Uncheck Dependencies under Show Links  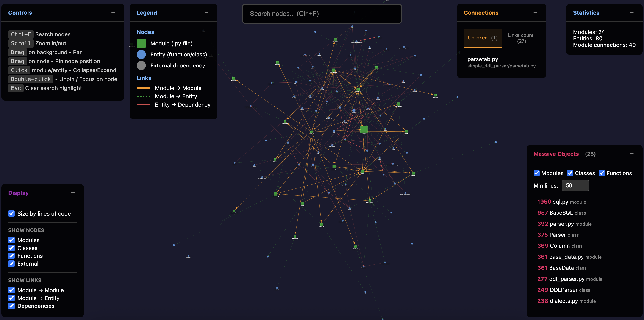tap(11, 306)
